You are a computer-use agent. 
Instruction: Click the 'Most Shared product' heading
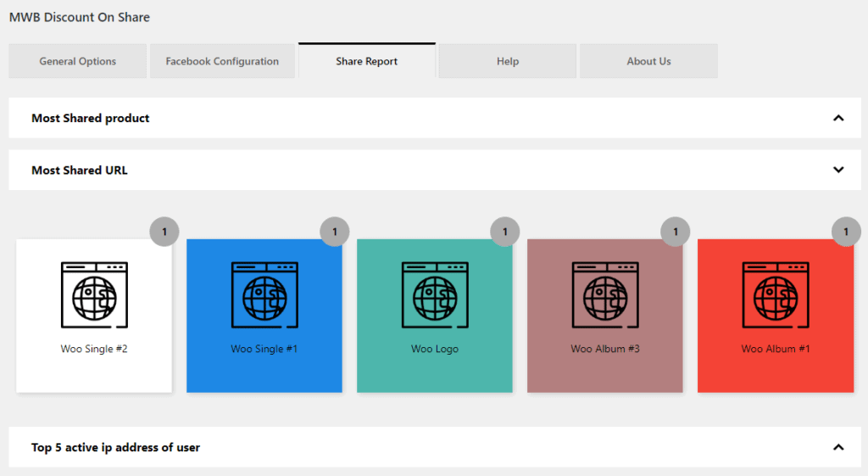point(90,118)
